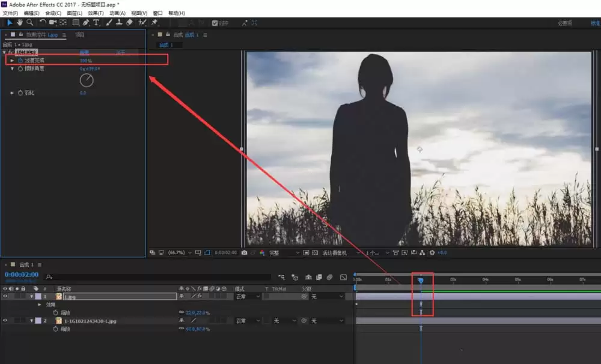Open the 效果(T) menu
Screen dimensions: 601x364
pyautogui.click(x=96, y=13)
